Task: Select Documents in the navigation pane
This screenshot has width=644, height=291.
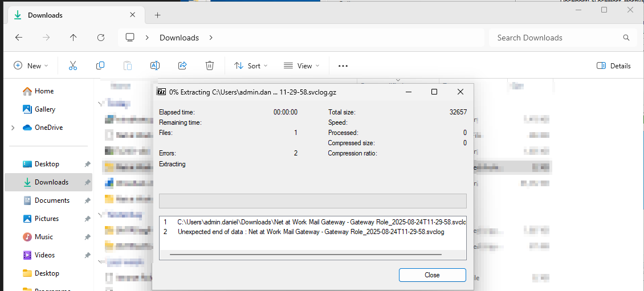Action: click(51, 200)
